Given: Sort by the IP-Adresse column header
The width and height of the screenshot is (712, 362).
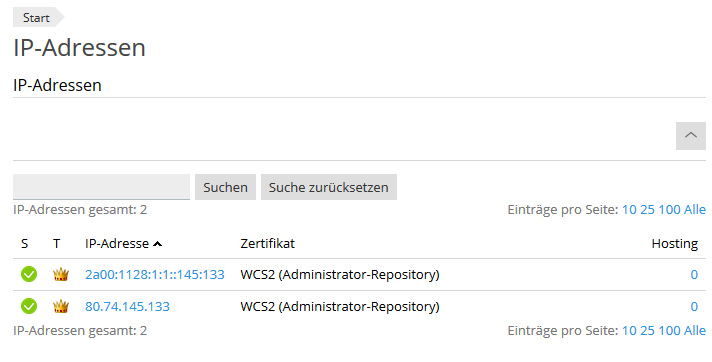Looking at the screenshot, I should click(117, 243).
